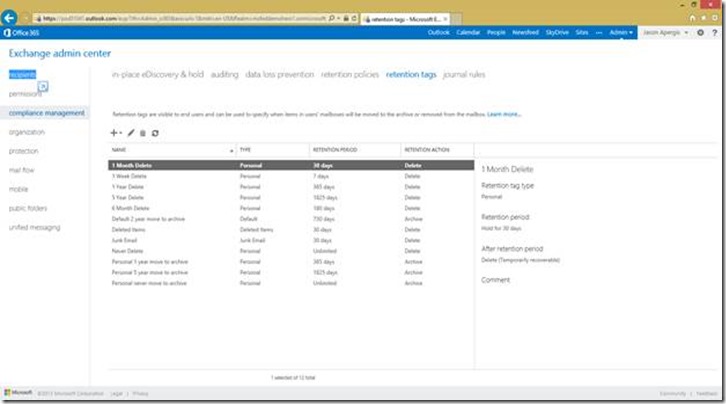The width and height of the screenshot is (726, 404).
Task: Click the Community link in footer
Action: [673, 393]
